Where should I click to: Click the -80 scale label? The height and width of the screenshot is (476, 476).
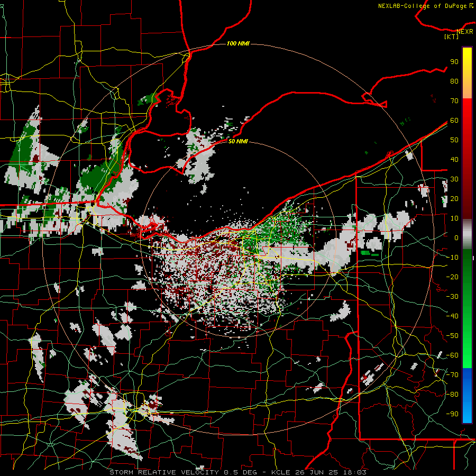tap(452, 395)
